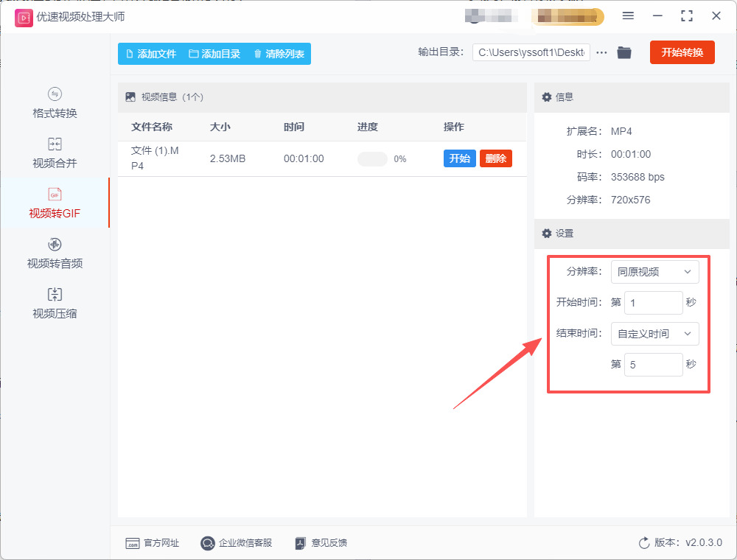737x560 pixels.
Task: Click the MP4 extension value in info panel
Action: 621,132
